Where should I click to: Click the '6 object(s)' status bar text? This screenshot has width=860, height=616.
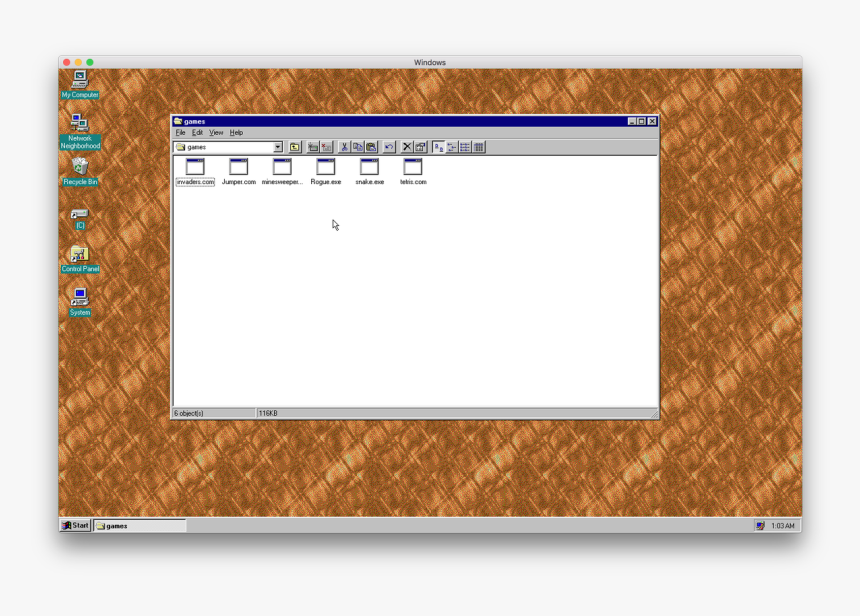189,413
